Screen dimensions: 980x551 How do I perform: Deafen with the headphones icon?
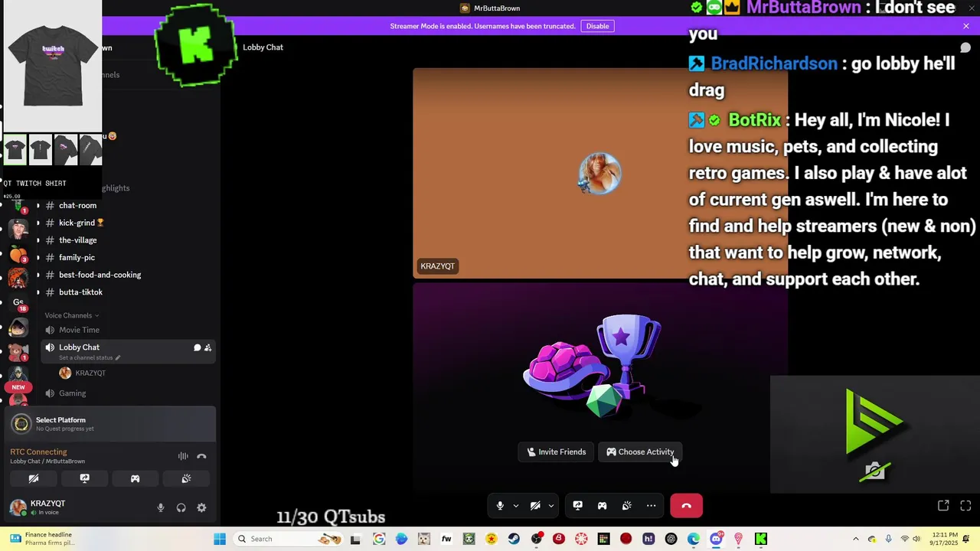click(181, 507)
